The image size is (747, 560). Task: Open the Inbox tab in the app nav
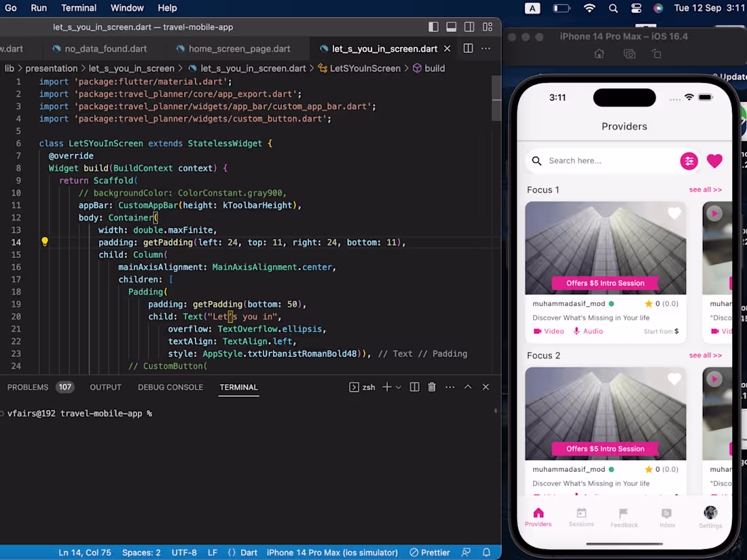[666, 517]
